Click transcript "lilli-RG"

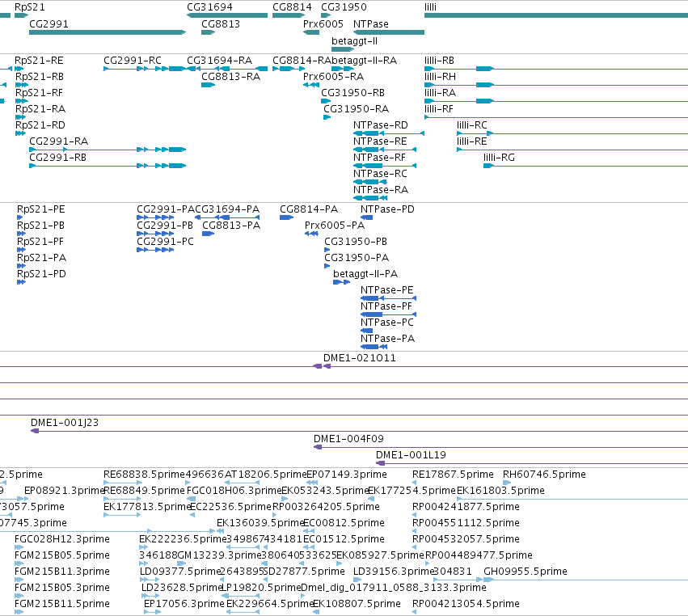pyautogui.click(x=500, y=158)
